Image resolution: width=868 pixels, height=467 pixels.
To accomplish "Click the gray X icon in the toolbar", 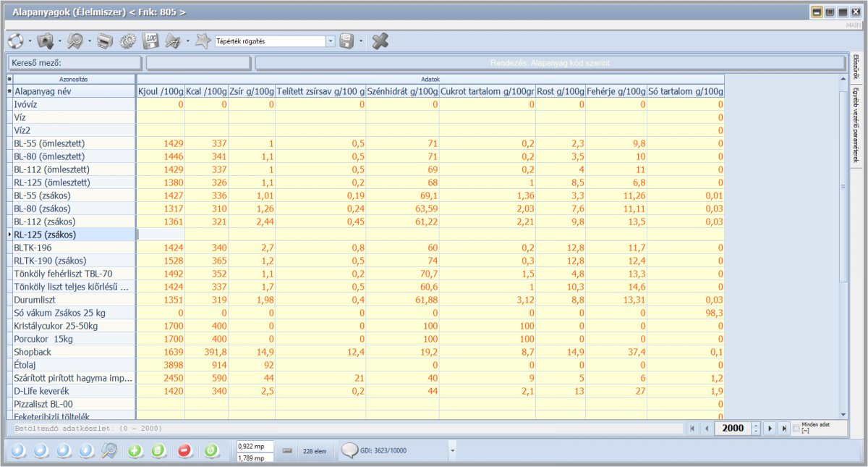I will tap(380, 41).
